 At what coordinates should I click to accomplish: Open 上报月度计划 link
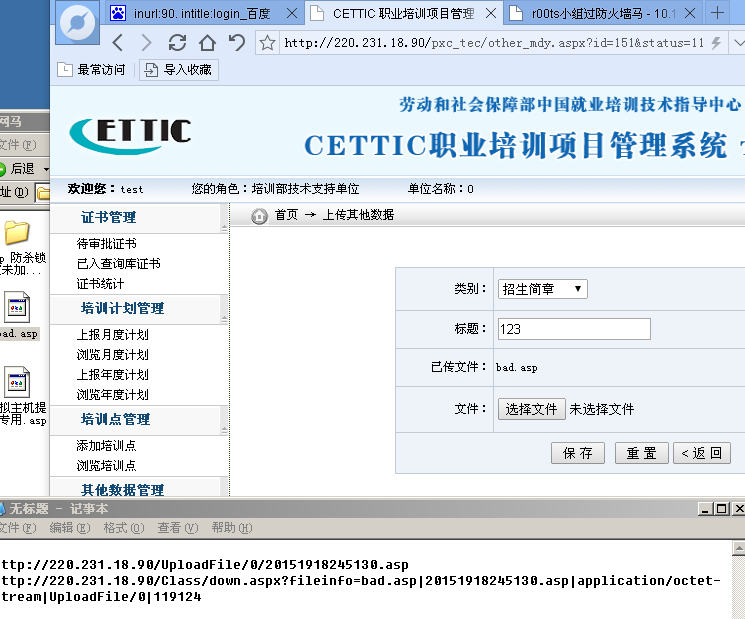coord(113,335)
